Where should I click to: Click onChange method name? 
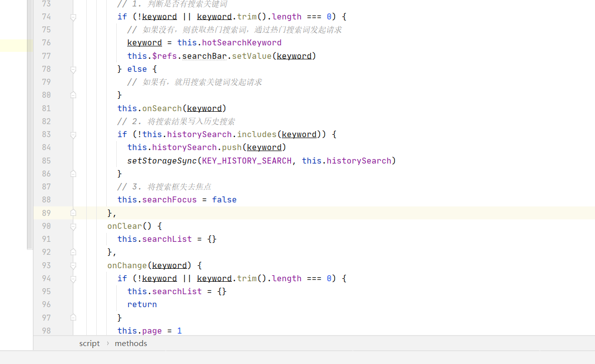127,266
